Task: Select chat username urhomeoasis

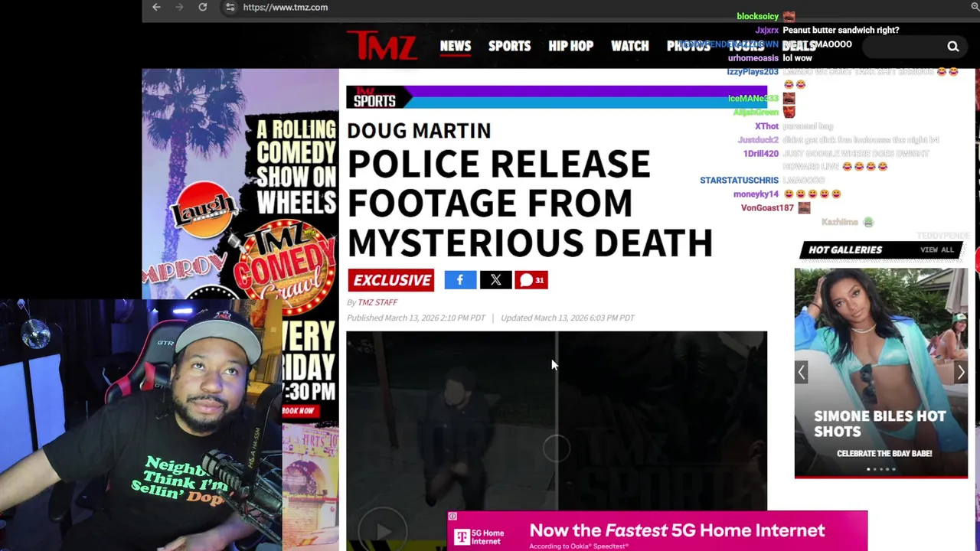Action: (753, 57)
